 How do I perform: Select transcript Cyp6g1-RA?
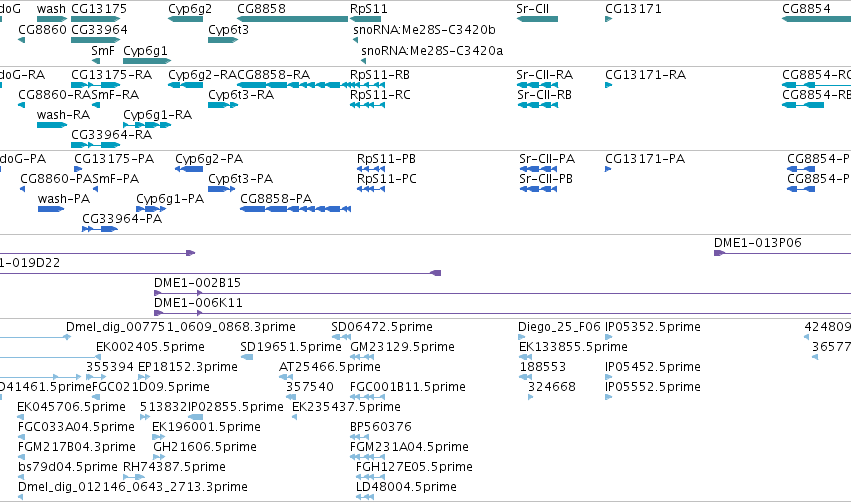(x=157, y=115)
